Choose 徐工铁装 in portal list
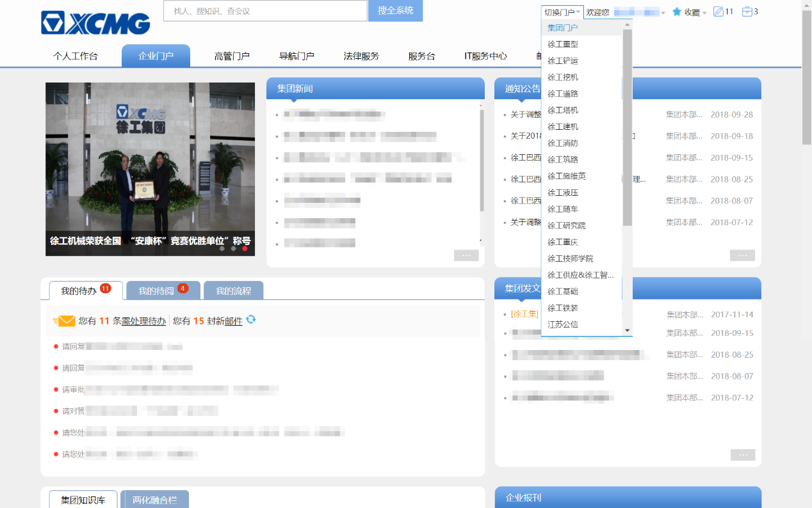 click(x=581, y=308)
